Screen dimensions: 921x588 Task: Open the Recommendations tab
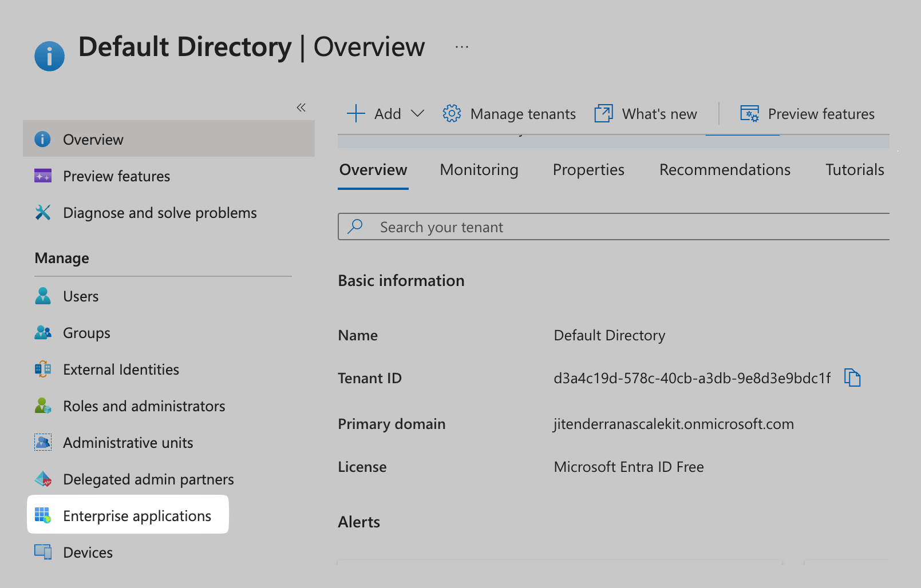[725, 169]
